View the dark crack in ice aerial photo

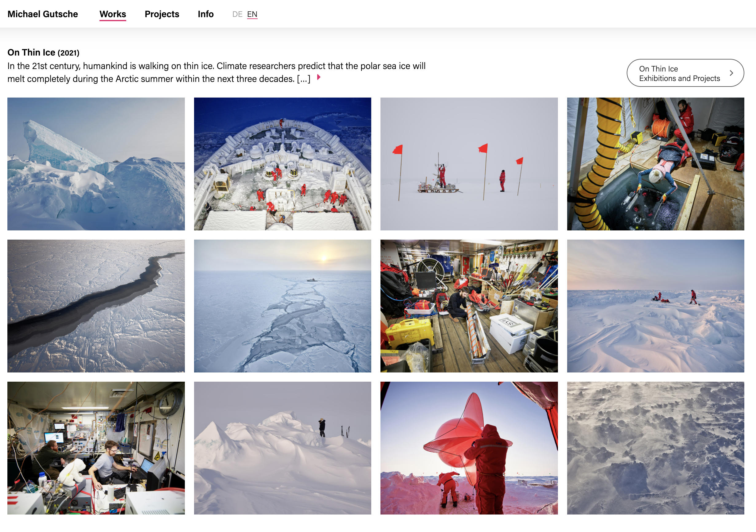tap(96, 306)
